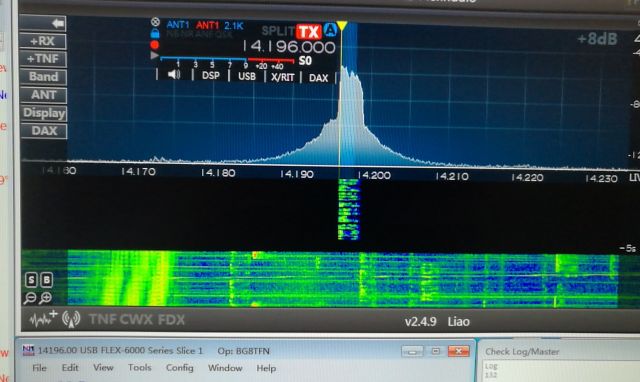Screen dimensions: 640x382
Task: Collapse side panel with left arrow
Action: [x=43, y=23]
